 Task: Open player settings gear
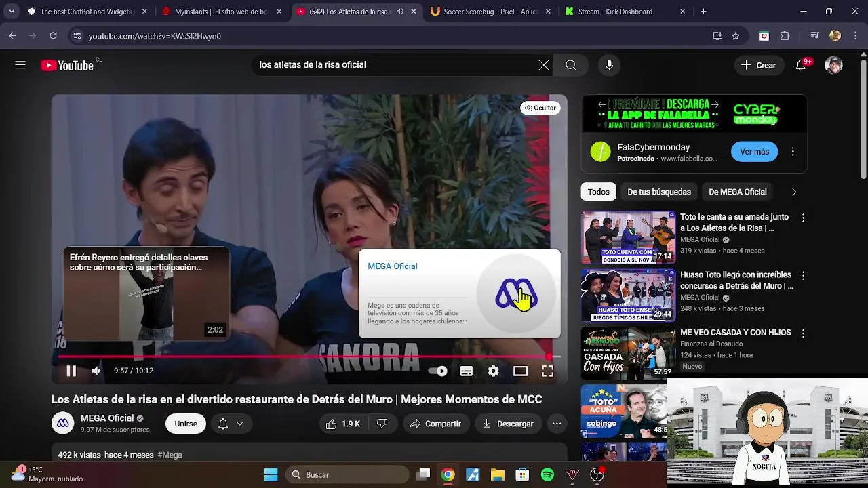[493, 371]
